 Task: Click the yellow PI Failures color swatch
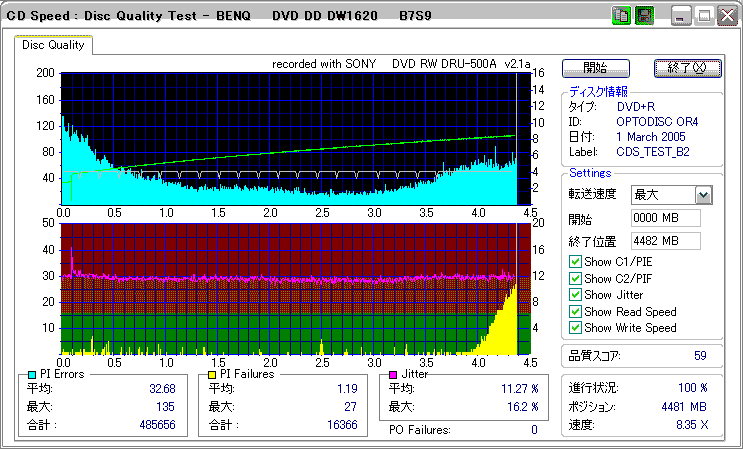pyautogui.click(x=212, y=375)
